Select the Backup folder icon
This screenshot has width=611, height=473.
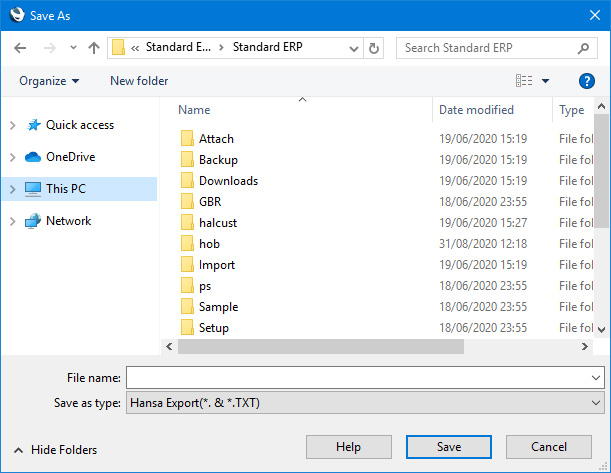[x=187, y=159]
